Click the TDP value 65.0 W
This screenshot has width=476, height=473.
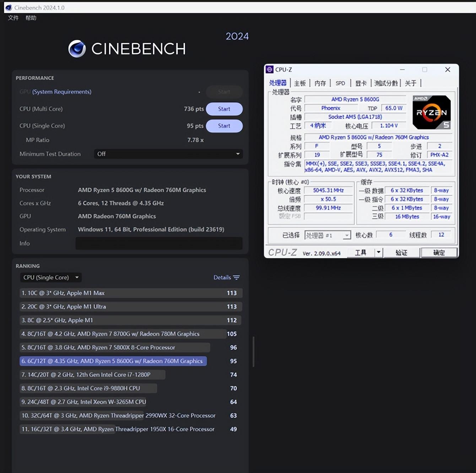394,108
